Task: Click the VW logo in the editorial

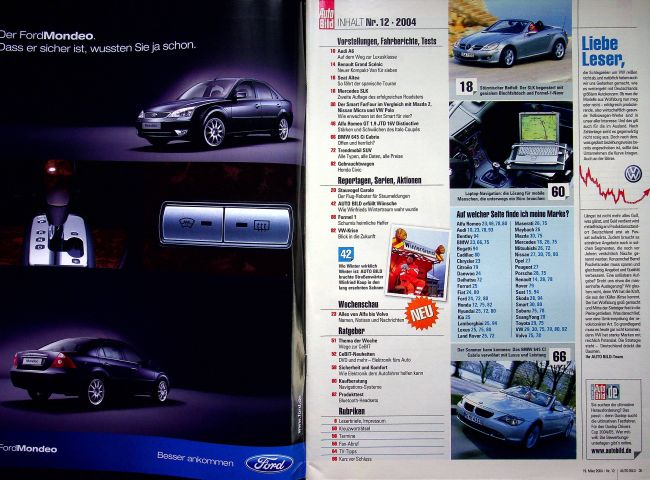Action: pos(631,174)
